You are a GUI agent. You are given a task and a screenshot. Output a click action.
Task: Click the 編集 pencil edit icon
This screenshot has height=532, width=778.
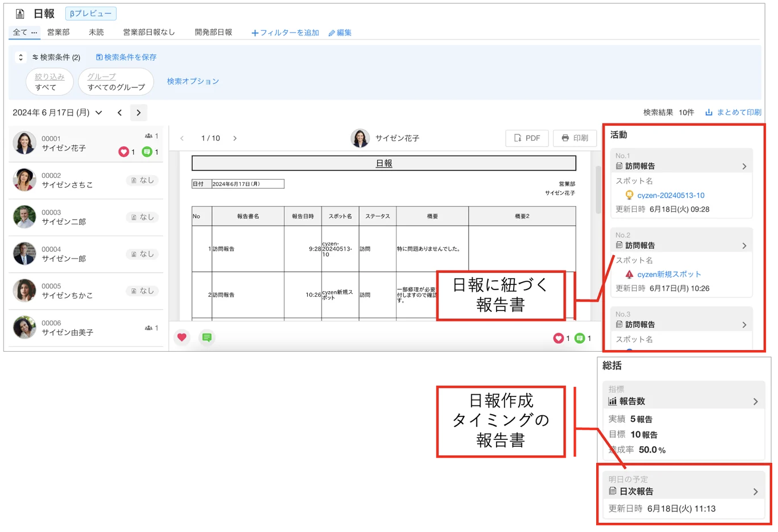pyautogui.click(x=332, y=33)
